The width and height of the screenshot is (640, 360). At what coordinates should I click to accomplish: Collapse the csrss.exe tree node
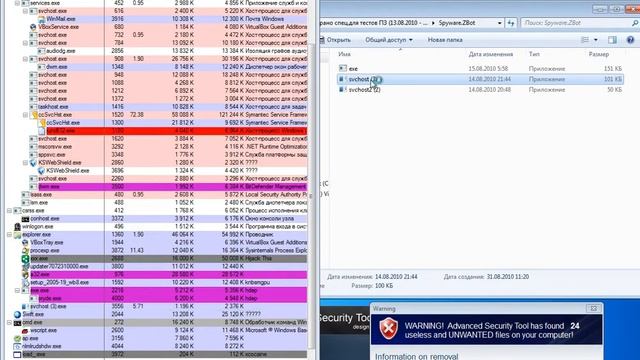pyautogui.click(x=9, y=211)
